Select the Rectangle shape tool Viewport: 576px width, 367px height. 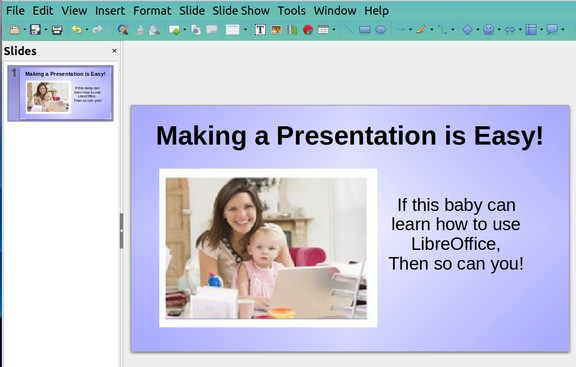[x=364, y=30]
